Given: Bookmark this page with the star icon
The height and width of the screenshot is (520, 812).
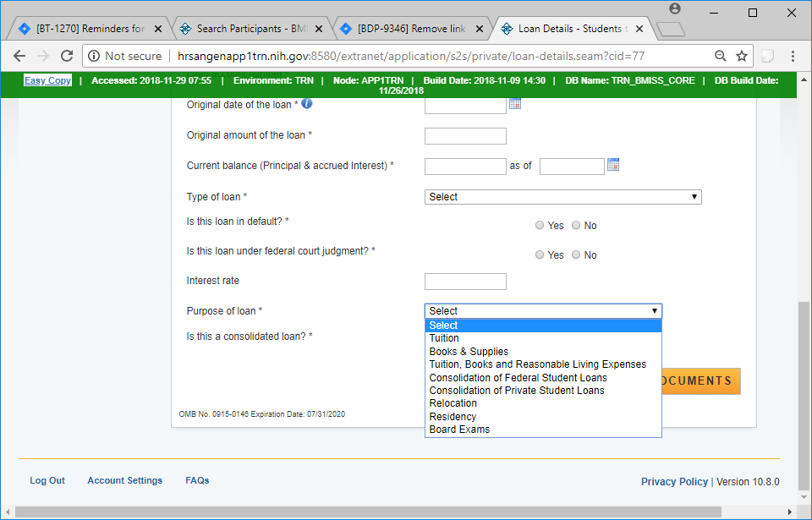Looking at the screenshot, I should point(742,56).
